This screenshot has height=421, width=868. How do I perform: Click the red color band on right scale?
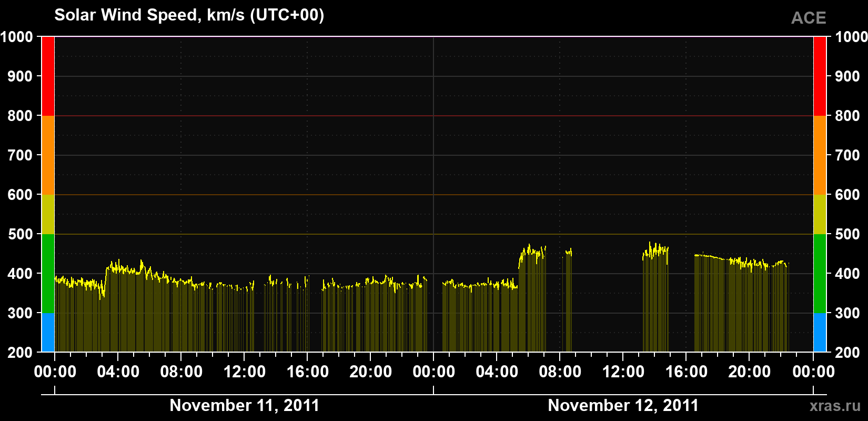820,76
